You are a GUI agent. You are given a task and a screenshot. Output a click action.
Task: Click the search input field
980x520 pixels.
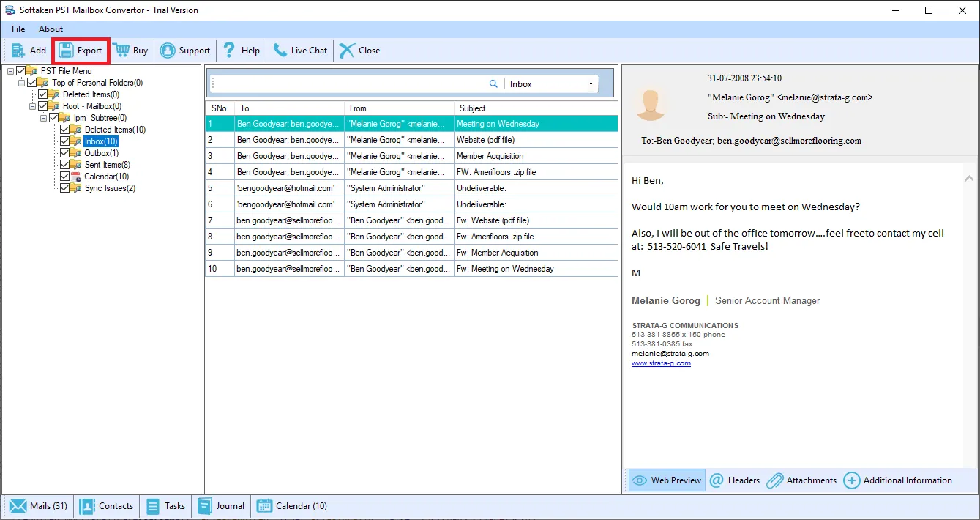point(350,84)
